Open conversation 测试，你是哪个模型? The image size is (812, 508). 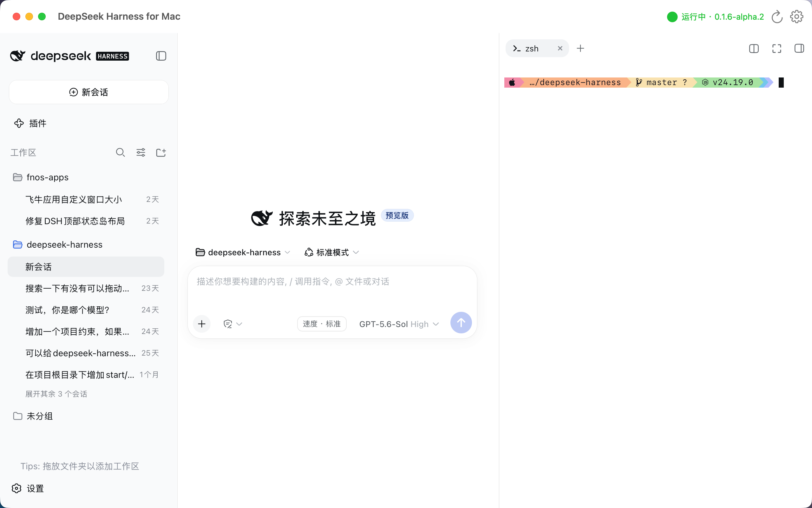(x=86, y=310)
